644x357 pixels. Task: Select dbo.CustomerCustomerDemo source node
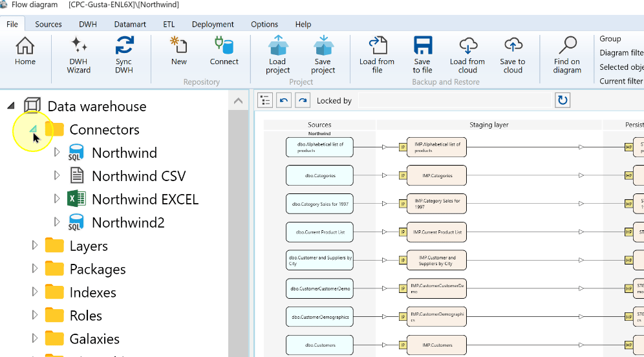coord(319,288)
